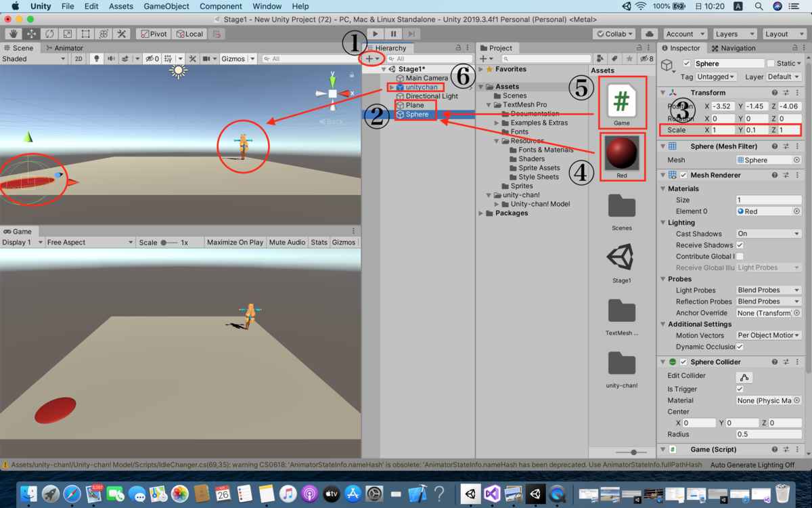Toggle the Static checkbox
Viewport: 812px width, 508px height.
[x=770, y=64]
